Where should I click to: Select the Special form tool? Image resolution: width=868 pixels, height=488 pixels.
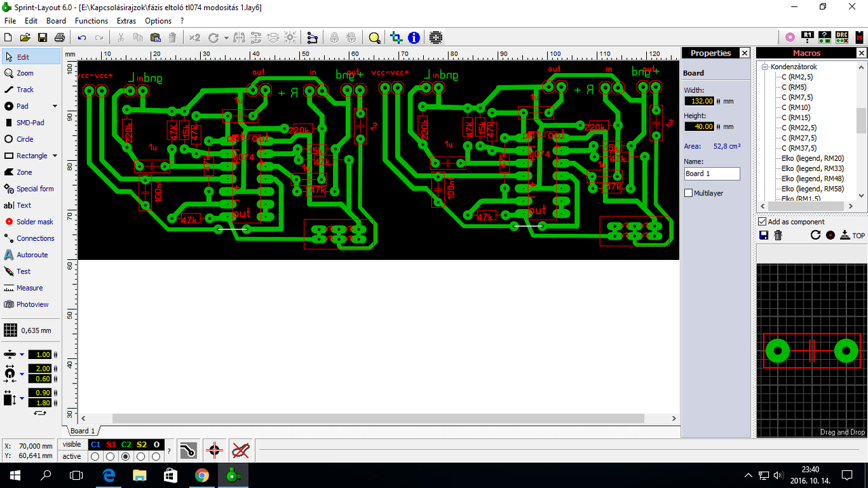[30, 189]
